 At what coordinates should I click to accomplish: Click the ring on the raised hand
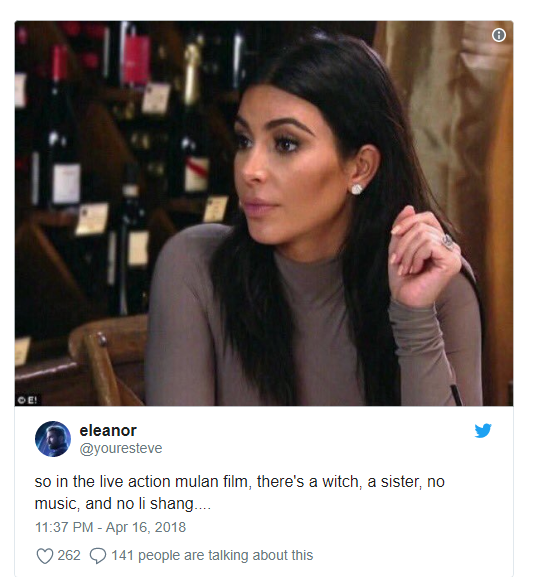tap(448, 241)
